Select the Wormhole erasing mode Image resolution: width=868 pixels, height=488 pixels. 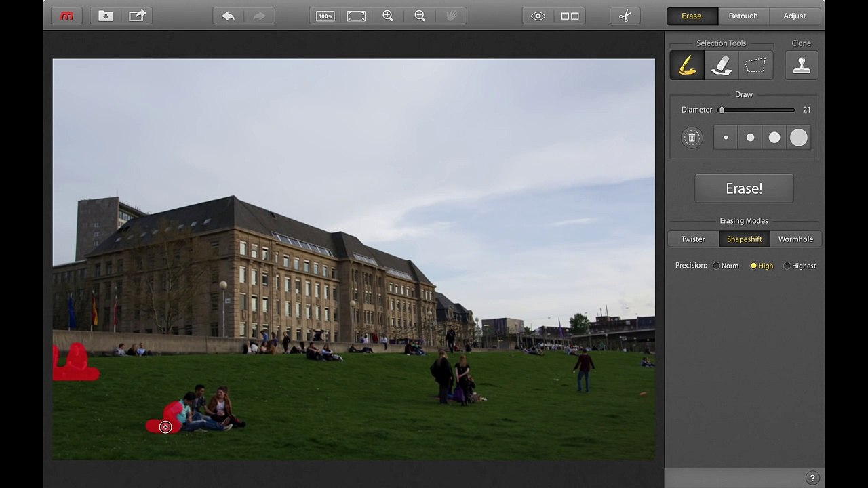795,239
